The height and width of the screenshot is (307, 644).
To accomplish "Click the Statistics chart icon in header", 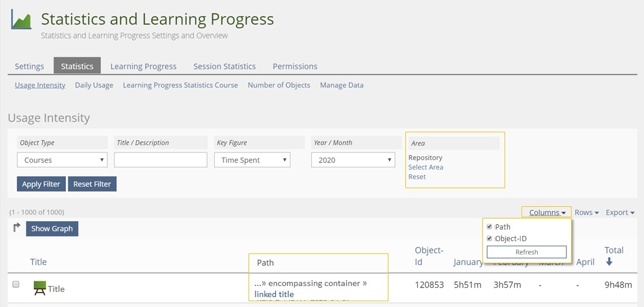I will pos(21,20).
